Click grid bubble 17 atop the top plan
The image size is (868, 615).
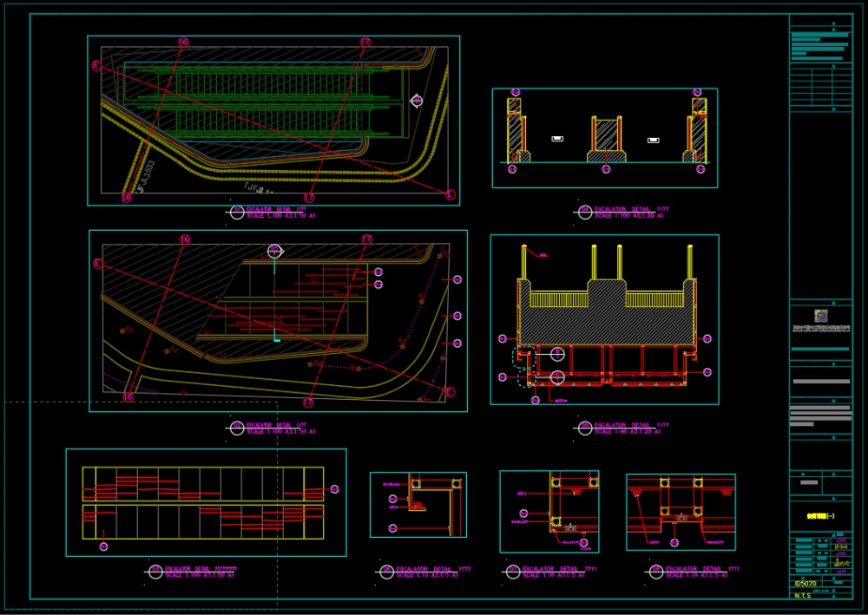pyautogui.click(x=365, y=42)
